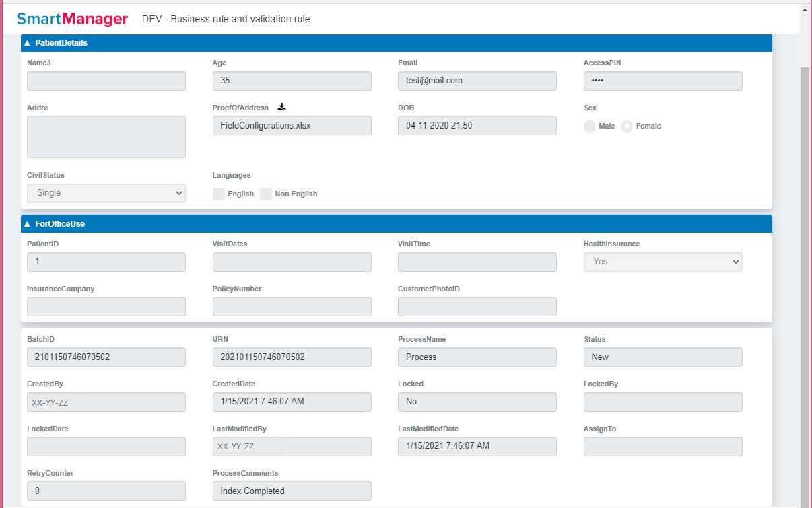Click the PolicyNumber input field
Image resolution: width=812 pixels, height=508 pixels.
pyautogui.click(x=292, y=307)
